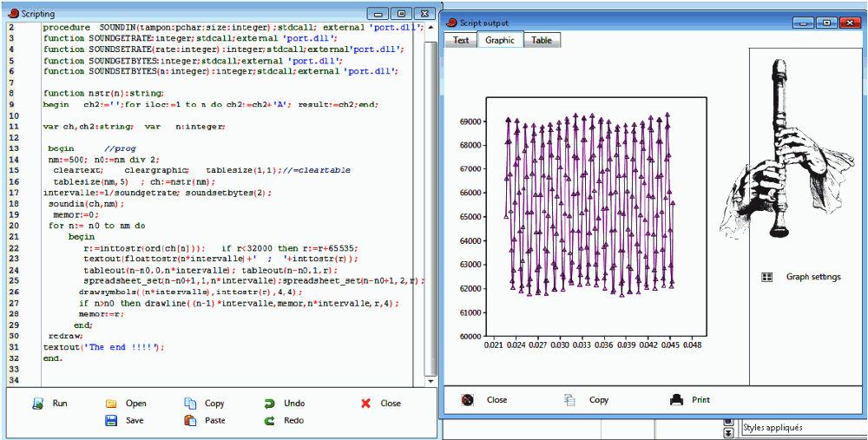Open the Styles appliqués dropdown field
This screenshot has width=868, height=440.
pyautogui.click(x=803, y=427)
